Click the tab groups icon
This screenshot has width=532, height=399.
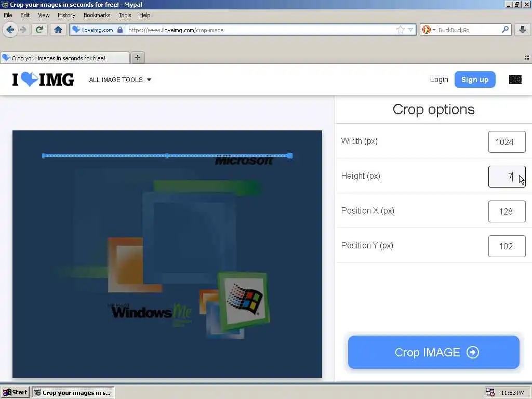[527, 58]
